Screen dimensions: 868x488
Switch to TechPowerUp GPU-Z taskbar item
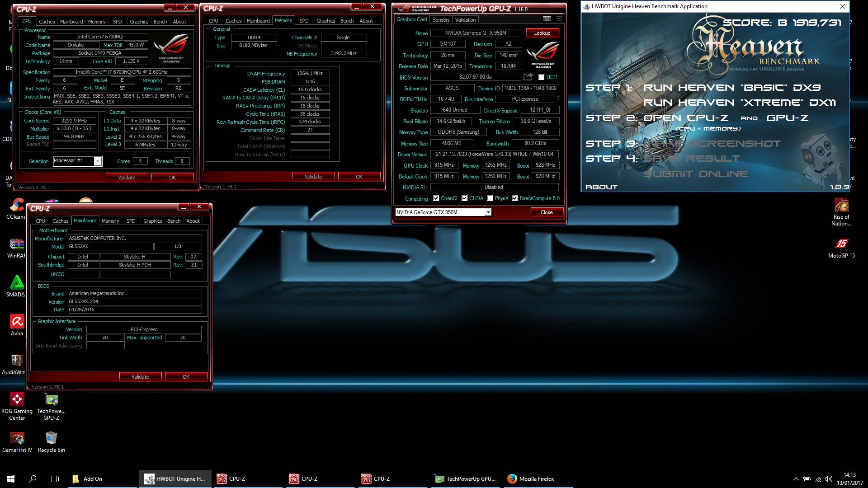465,479
